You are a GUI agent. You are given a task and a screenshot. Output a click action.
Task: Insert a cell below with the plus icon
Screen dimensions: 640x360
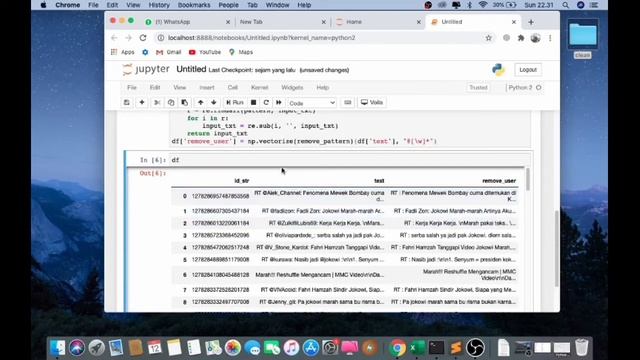pyautogui.click(x=142, y=102)
